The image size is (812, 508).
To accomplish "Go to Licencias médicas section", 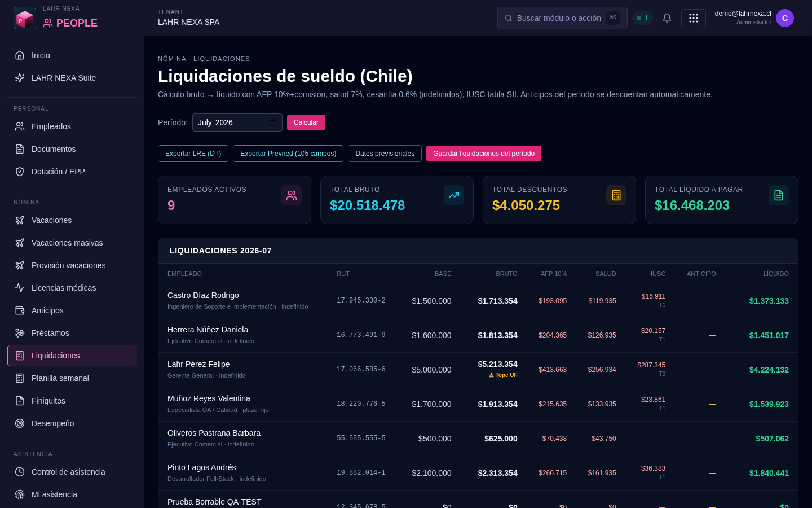I will [72, 288].
